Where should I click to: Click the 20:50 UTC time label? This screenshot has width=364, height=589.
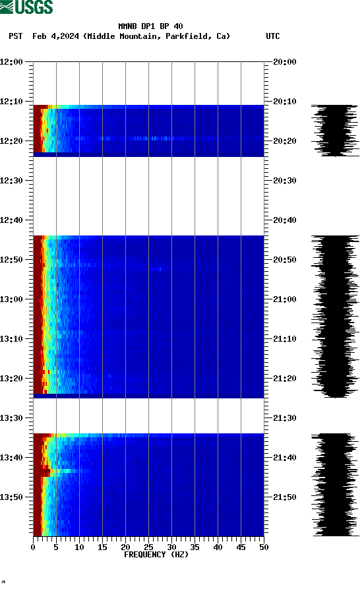click(x=285, y=260)
